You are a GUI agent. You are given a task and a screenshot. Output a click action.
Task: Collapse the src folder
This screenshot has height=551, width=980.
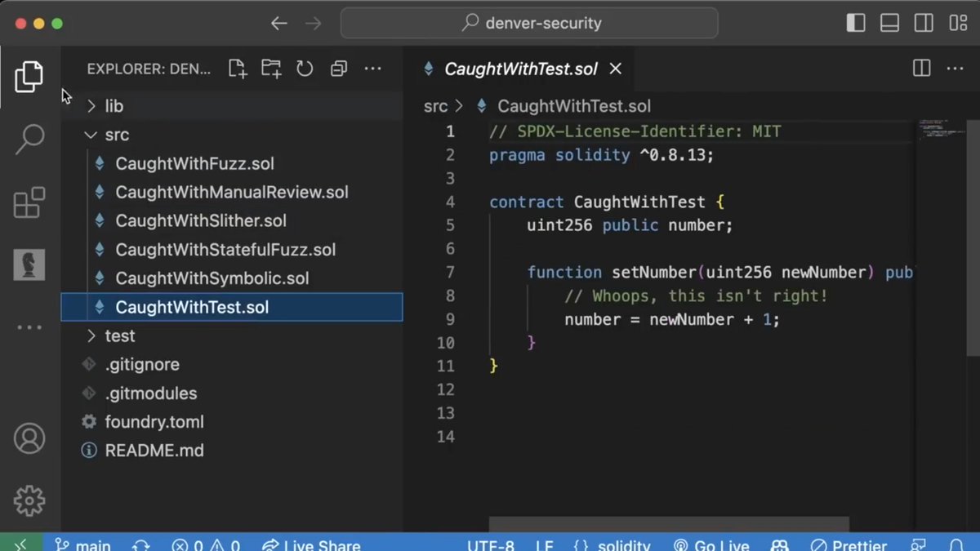coord(232,135)
